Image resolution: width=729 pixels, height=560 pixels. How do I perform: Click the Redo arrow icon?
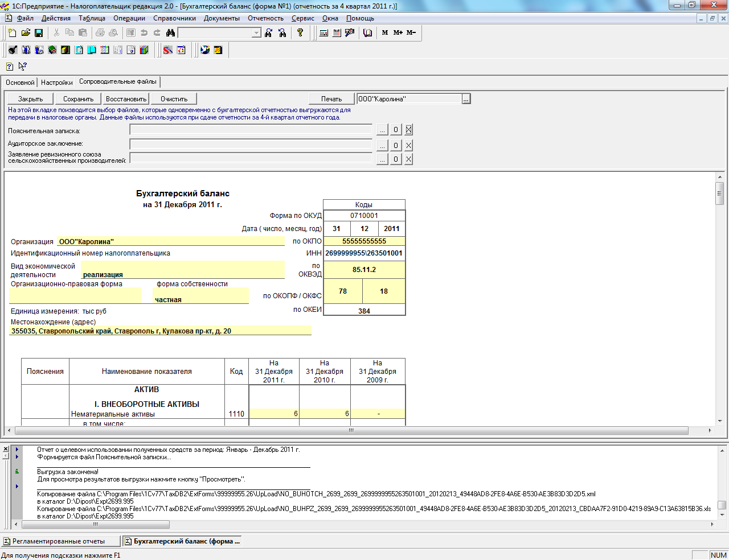pos(157,33)
